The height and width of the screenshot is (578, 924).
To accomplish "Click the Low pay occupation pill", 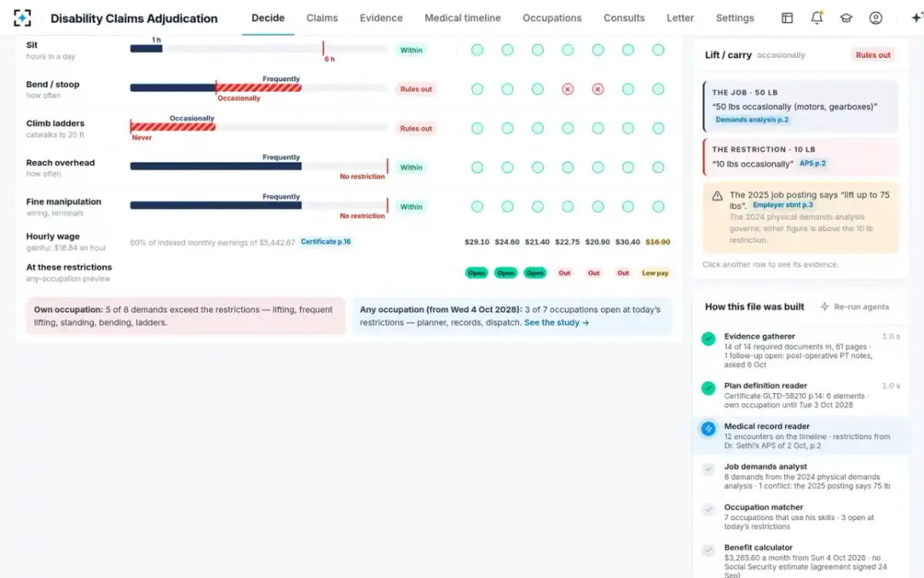I will click(655, 273).
